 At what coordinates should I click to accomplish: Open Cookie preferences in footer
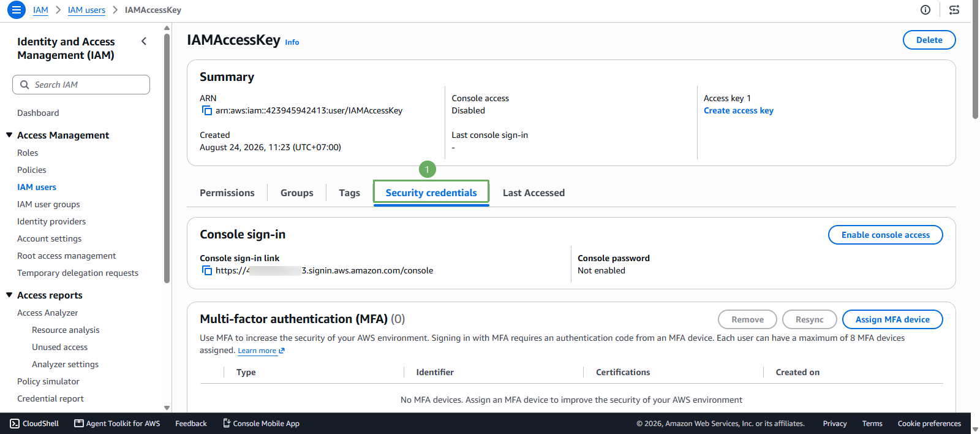(x=929, y=424)
